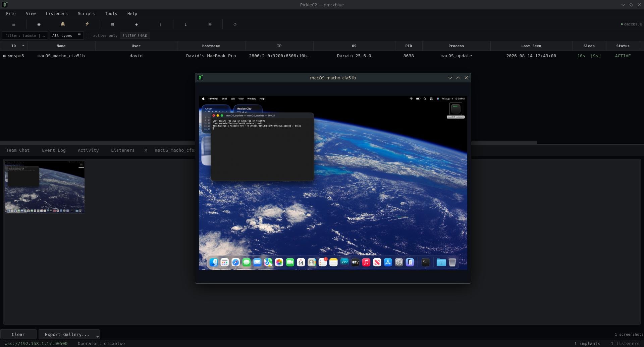This screenshot has height=347, width=644.
Task: Click the vertical dots toolbar icon
Action: coord(161,24)
